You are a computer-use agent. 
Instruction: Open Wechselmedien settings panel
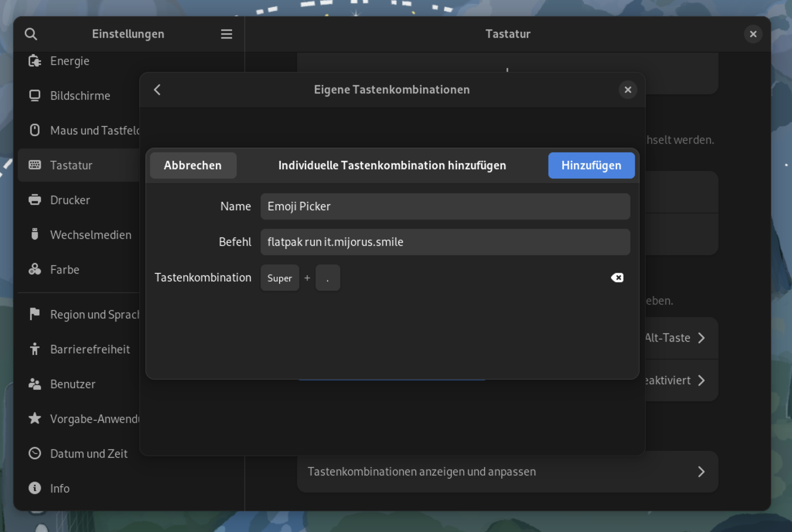[90, 235]
